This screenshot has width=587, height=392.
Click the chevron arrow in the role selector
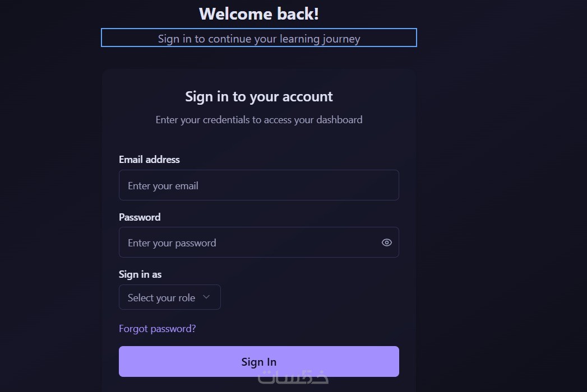tap(206, 297)
